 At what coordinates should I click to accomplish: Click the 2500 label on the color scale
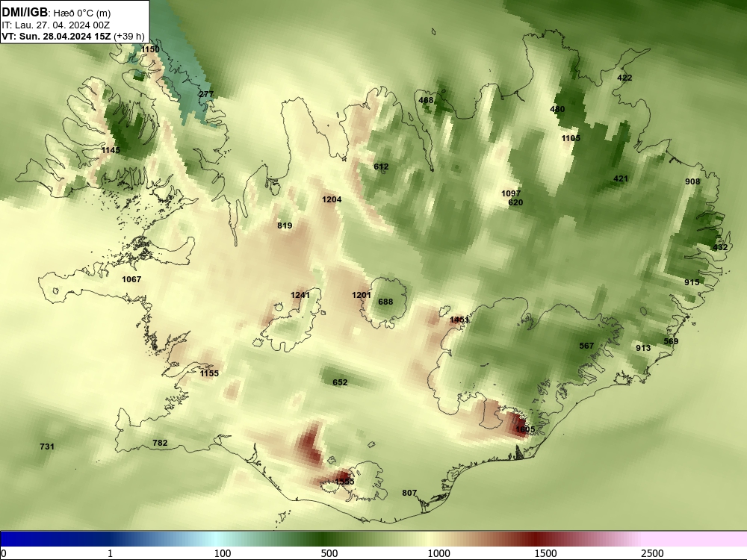[x=652, y=553]
